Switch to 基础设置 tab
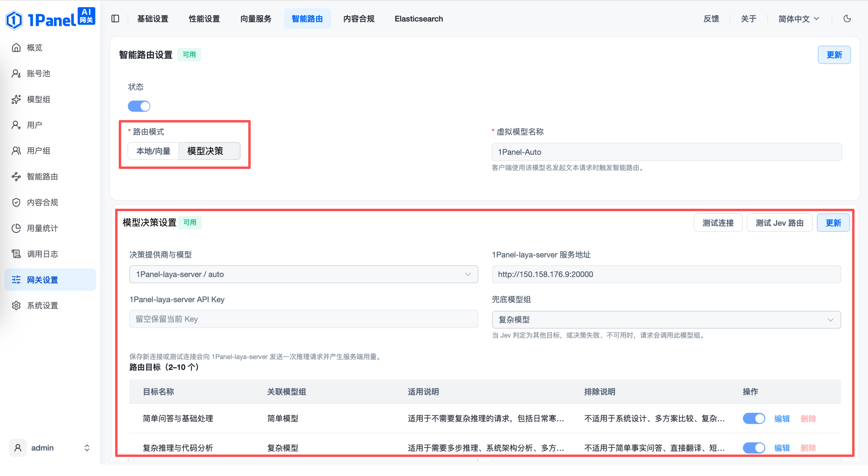This screenshot has height=476, width=868. (153, 19)
